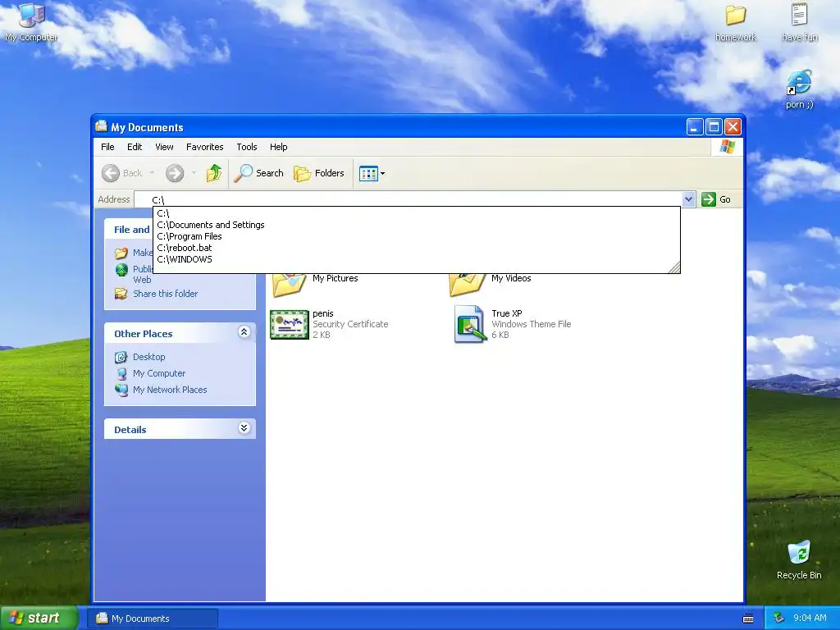Click the Back toolbar arrow

tap(111, 173)
